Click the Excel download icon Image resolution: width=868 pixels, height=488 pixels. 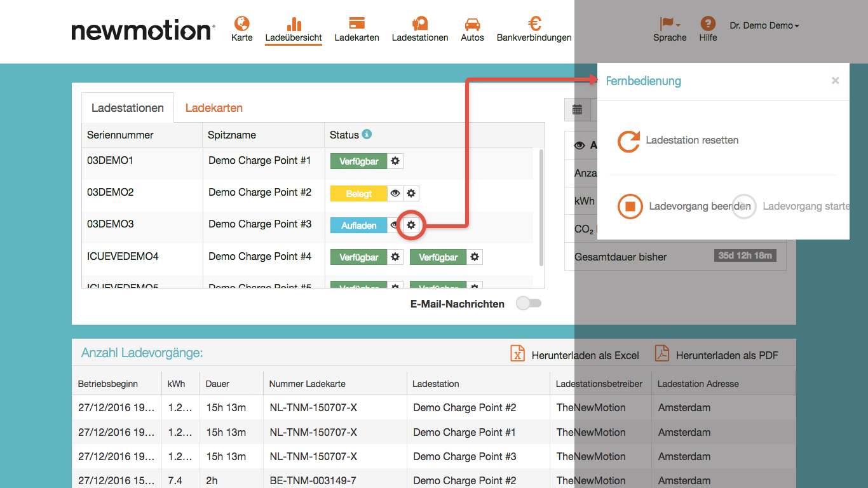518,353
